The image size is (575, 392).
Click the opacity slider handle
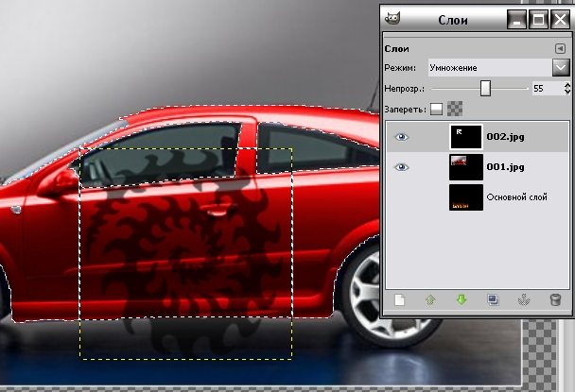pyautogui.click(x=485, y=88)
